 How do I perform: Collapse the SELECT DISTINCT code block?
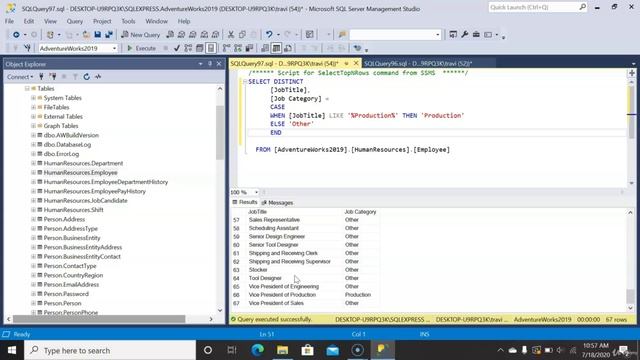245,82
